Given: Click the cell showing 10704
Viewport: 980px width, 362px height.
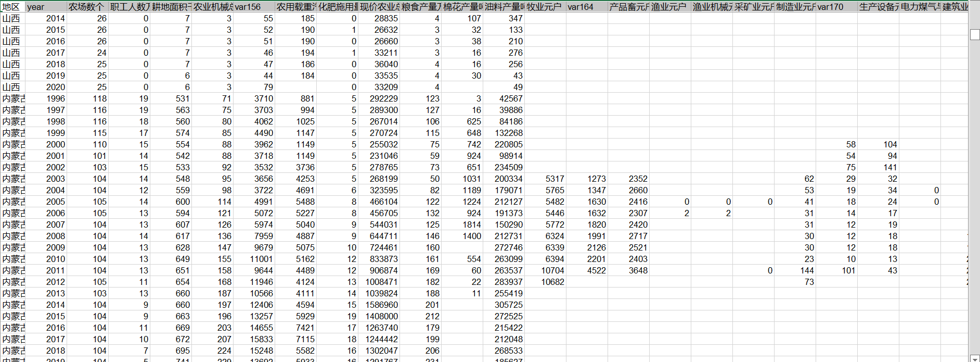Looking at the screenshot, I should [545, 270].
